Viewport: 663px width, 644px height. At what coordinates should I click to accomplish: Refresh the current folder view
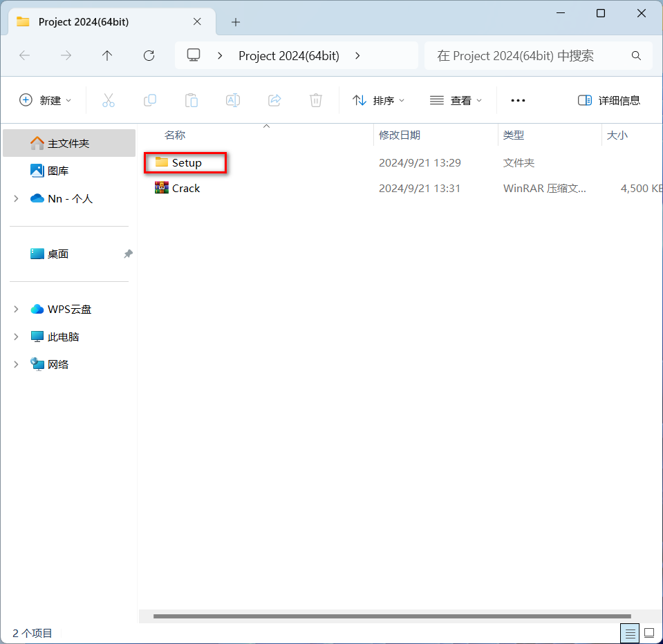[149, 55]
